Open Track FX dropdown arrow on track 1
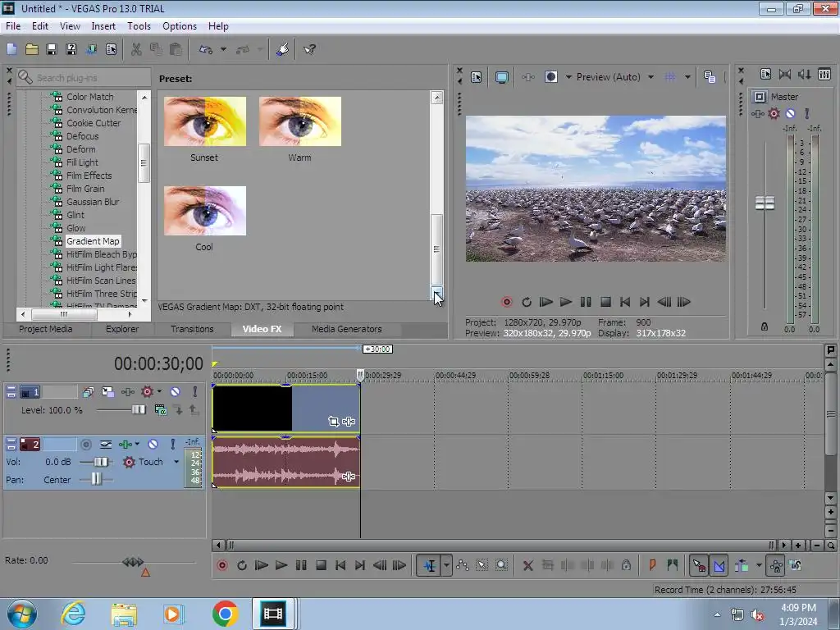 pyautogui.click(x=159, y=391)
